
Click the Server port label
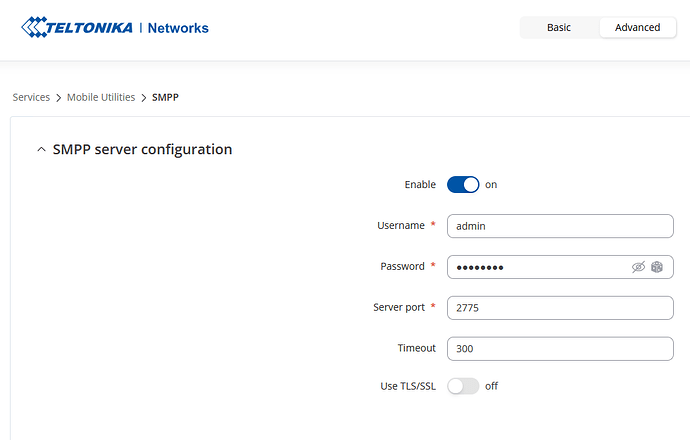pos(400,307)
